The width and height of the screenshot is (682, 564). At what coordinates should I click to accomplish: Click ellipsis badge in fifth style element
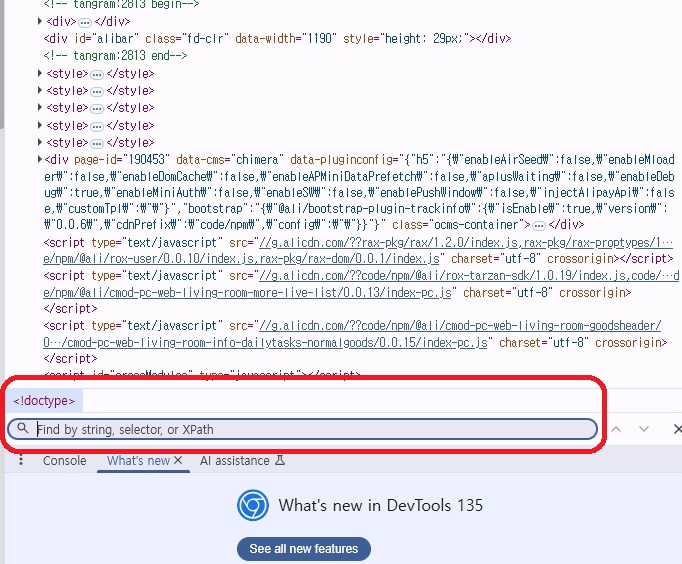point(97,143)
